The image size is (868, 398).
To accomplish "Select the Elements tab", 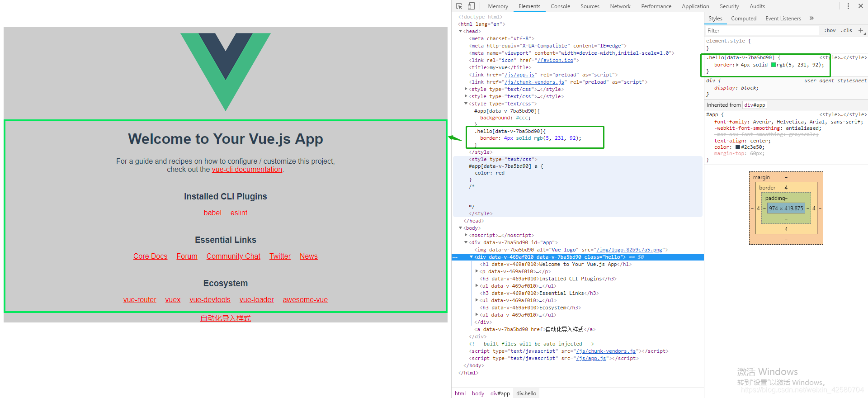I will pos(529,6).
